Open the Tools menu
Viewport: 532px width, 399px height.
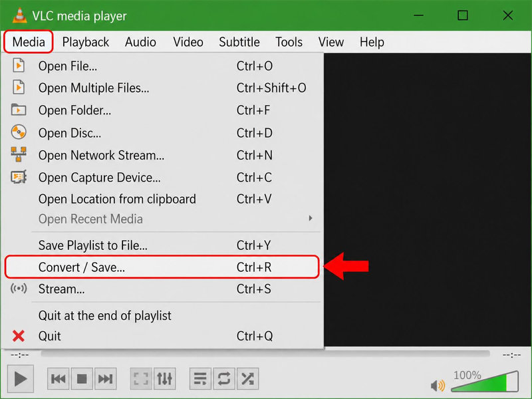(289, 42)
